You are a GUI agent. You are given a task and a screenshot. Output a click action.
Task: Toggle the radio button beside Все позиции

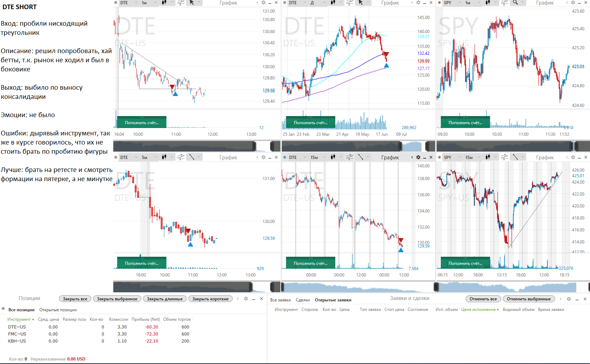click(x=3, y=309)
